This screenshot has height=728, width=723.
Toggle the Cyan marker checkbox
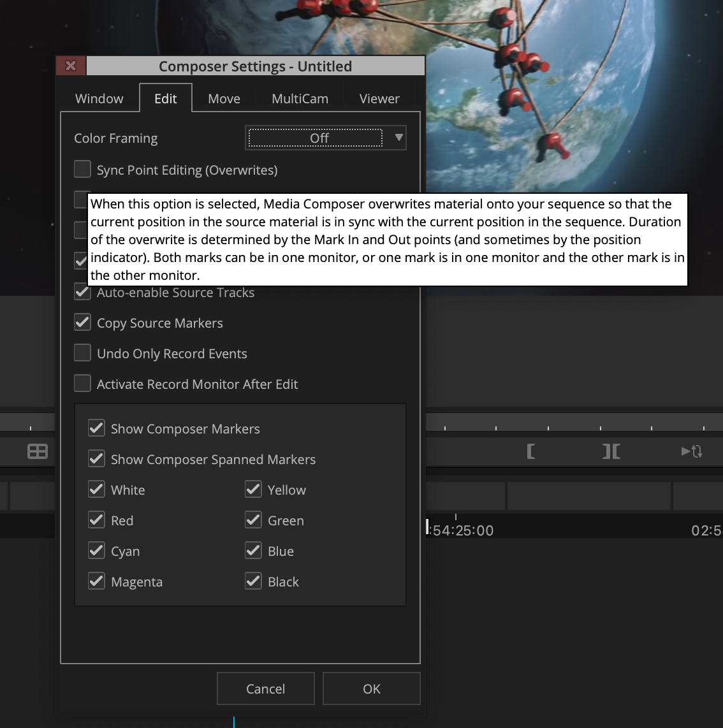coord(96,551)
